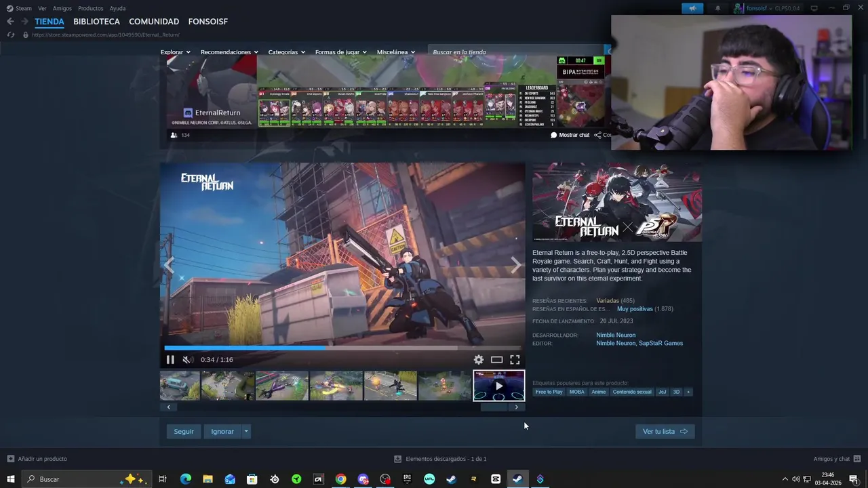Pause the Eternal Return trailer
Viewport: 868px width, 488px height.
(x=170, y=360)
